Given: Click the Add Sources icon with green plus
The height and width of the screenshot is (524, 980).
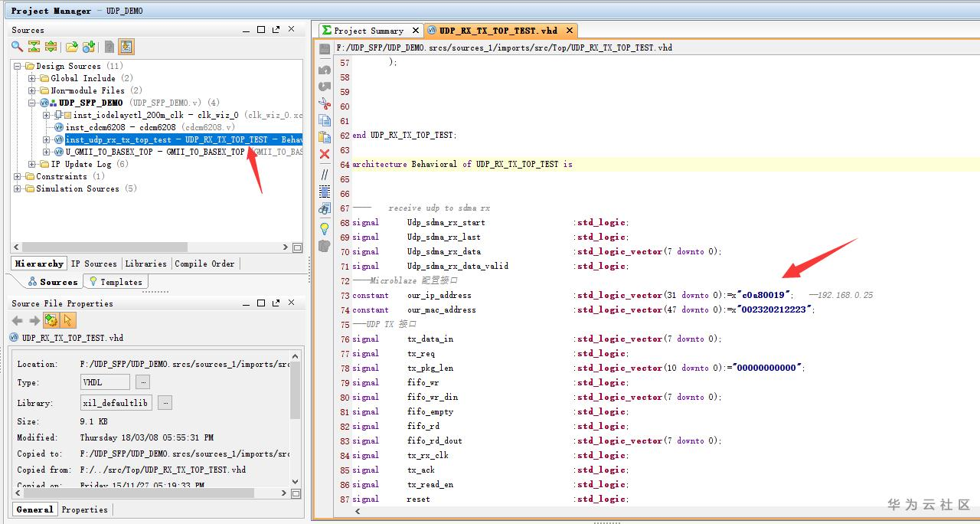Looking at the screenshot, I should click(x=88, y=47).
